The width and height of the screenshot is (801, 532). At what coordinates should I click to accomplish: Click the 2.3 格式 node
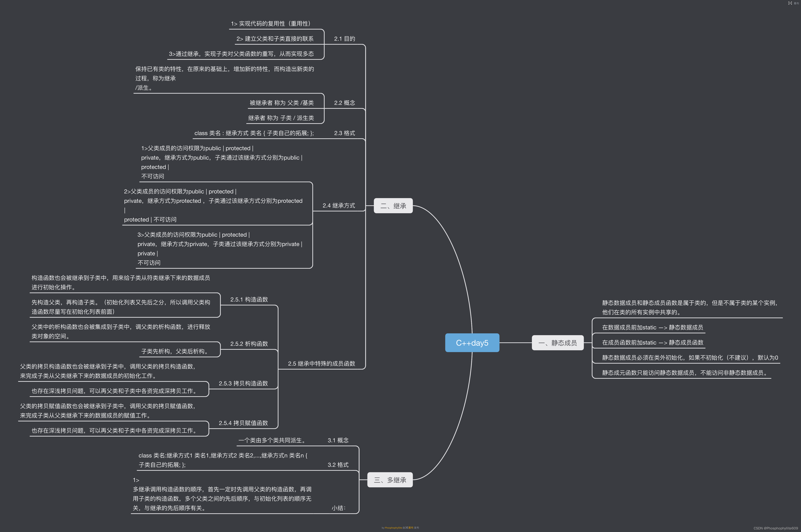coord(344,133)
